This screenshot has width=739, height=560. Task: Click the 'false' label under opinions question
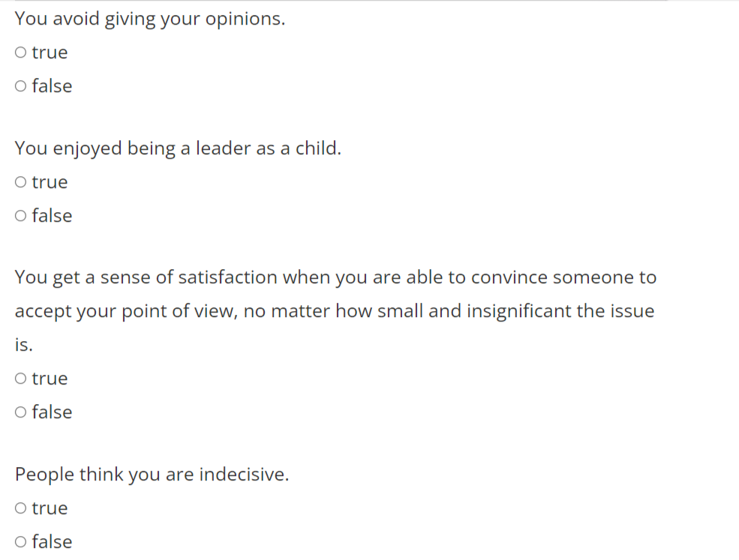point(52,86)
